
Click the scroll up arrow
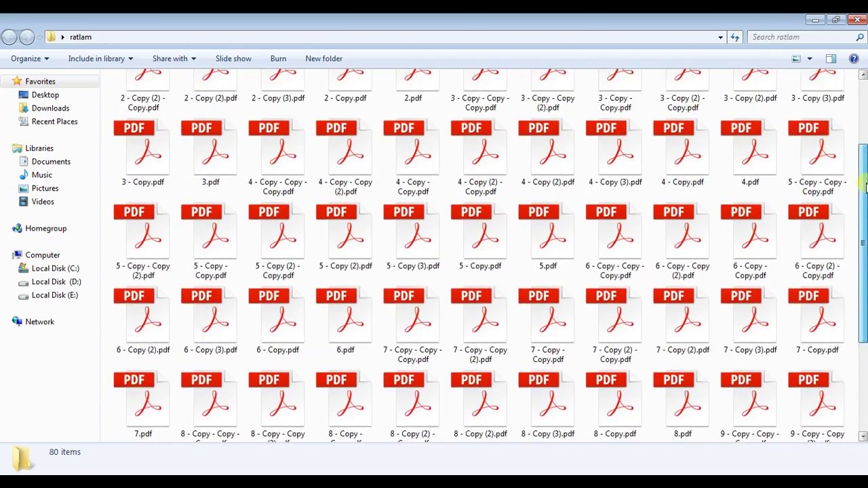[x=863, y=75]
